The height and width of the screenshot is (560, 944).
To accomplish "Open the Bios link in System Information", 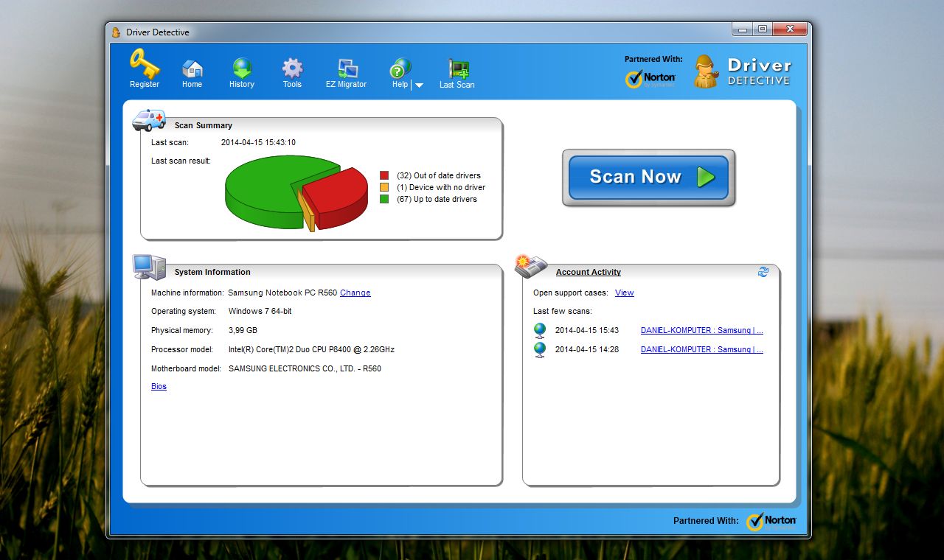I will pyautogui.click(x=159, y=386).
